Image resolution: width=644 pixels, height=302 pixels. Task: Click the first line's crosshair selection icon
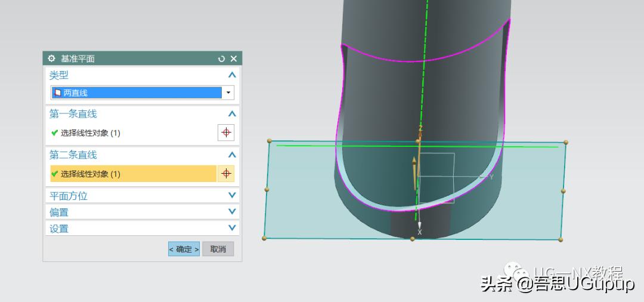pyautogui.click(x=226, y=132)
